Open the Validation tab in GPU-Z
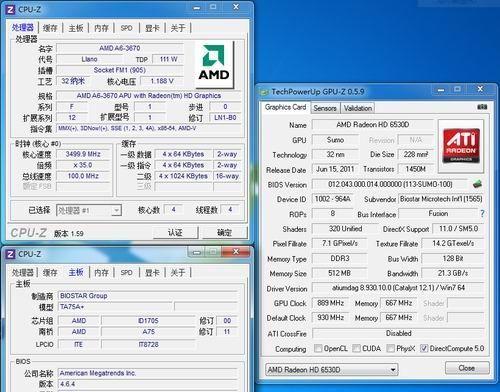Screen dimensions: 500x392 (358, 108)
